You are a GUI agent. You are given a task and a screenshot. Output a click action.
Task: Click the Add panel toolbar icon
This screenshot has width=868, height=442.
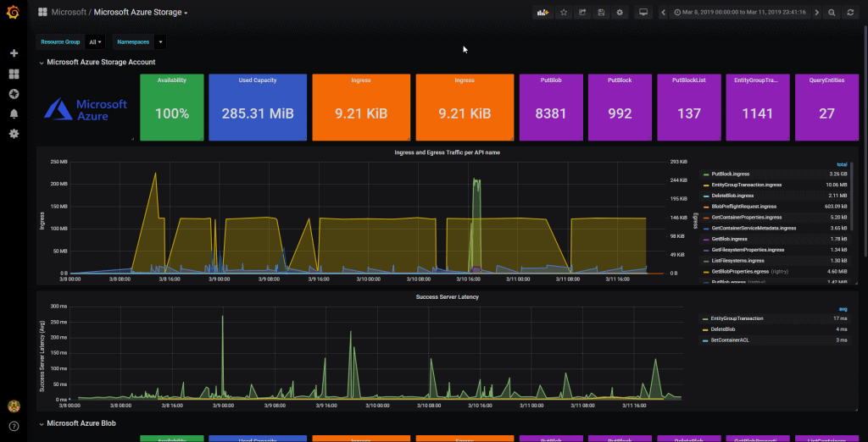[x=543, y=12]
